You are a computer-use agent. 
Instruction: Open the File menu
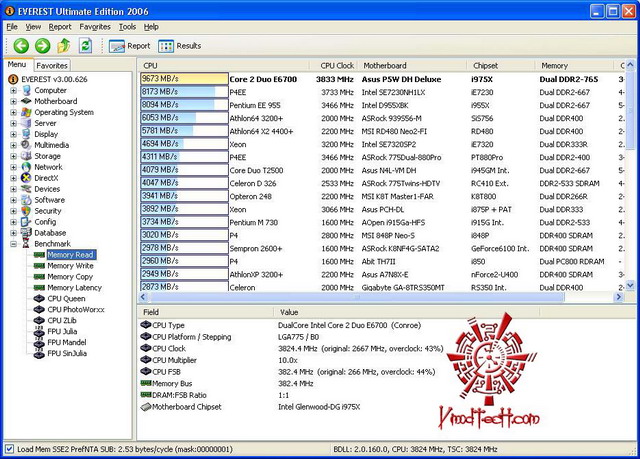pos(12,27)
